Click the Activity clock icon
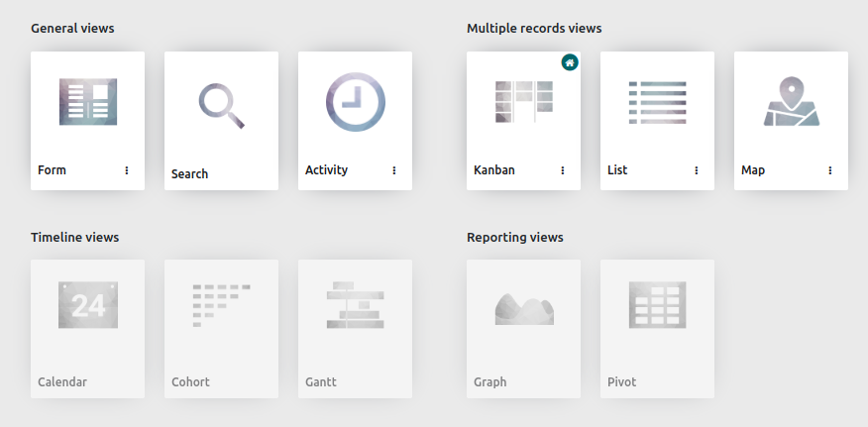 (x=356, y=102)
